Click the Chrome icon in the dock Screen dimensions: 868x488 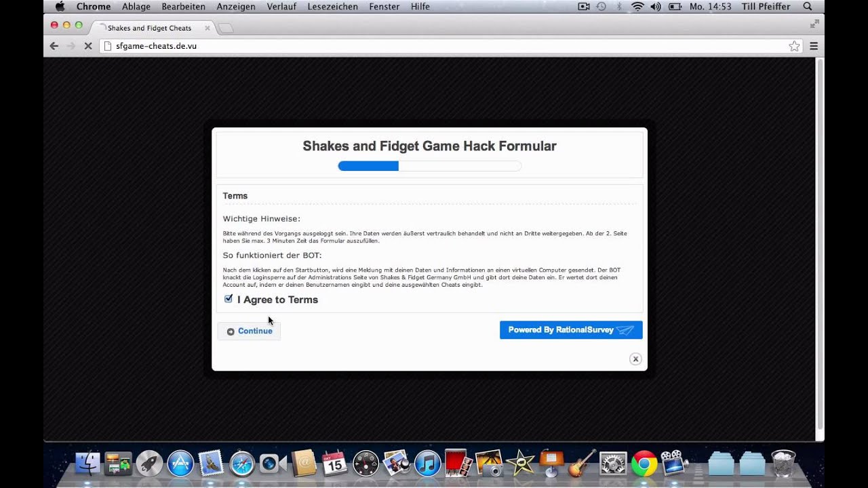644,464
